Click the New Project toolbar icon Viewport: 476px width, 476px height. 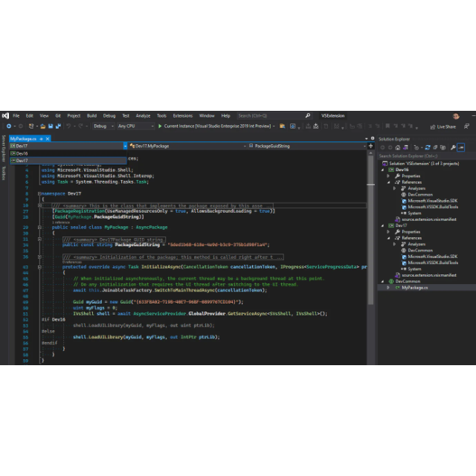(x=31, y=126)
